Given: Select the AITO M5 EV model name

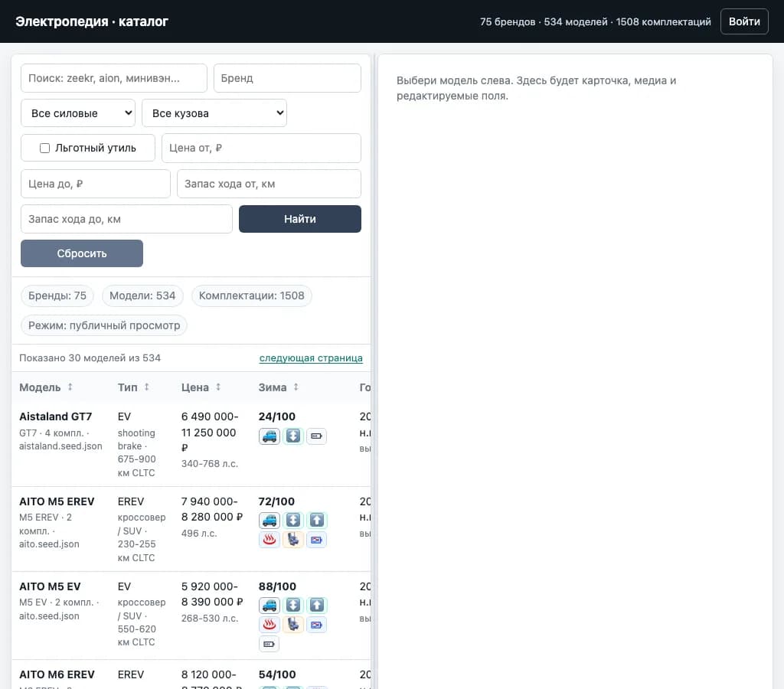Looking at the screenshot, I should 50,586.
